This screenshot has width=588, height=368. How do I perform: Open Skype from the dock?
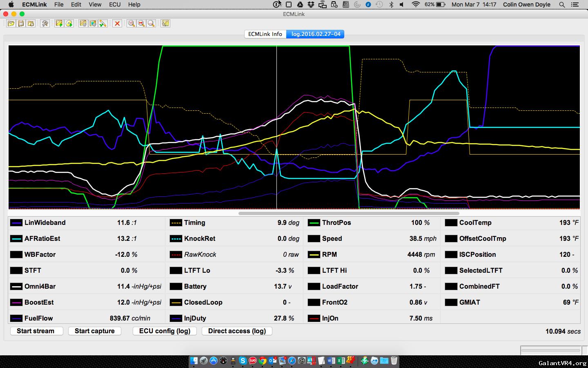tap(243, 360)
